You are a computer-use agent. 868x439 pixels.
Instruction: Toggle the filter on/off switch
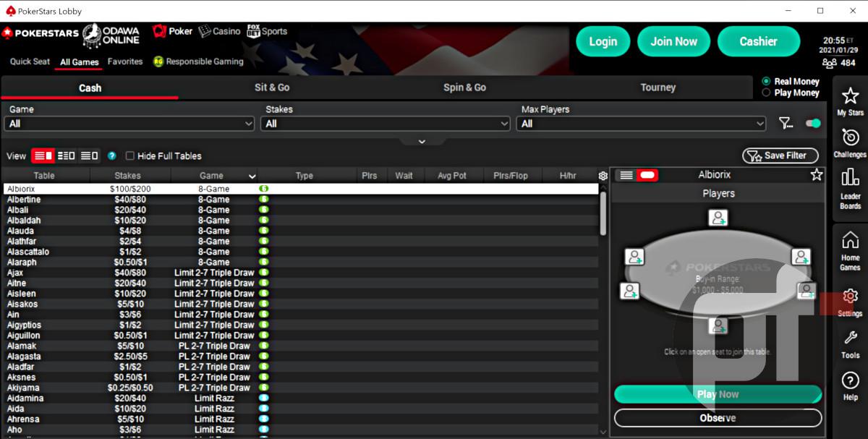pos(813,124)
